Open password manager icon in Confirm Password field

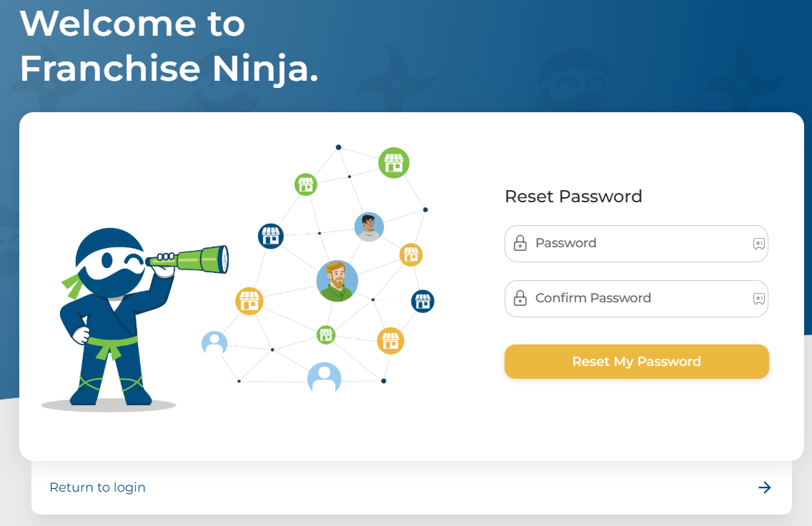point(759,299)
